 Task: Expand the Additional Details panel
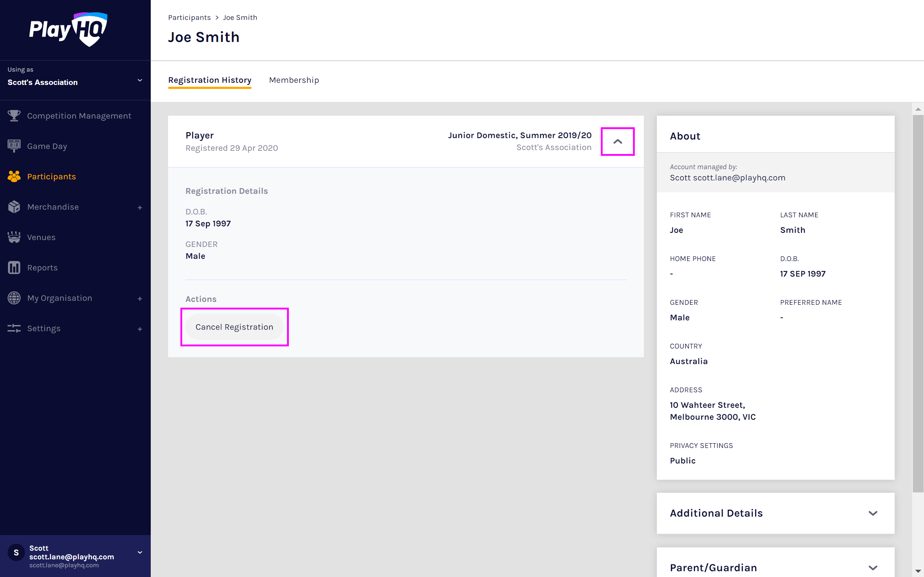(x=873, y=513)
